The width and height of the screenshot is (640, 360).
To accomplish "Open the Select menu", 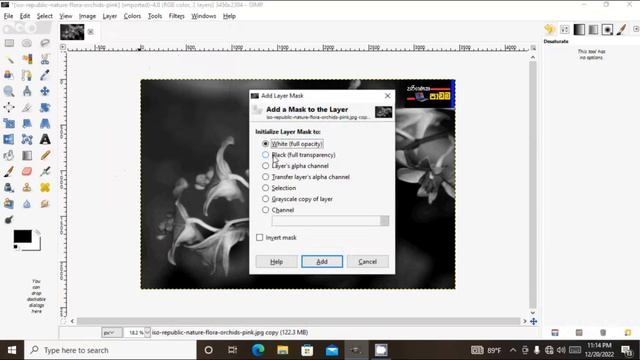I will click(44, 16).
